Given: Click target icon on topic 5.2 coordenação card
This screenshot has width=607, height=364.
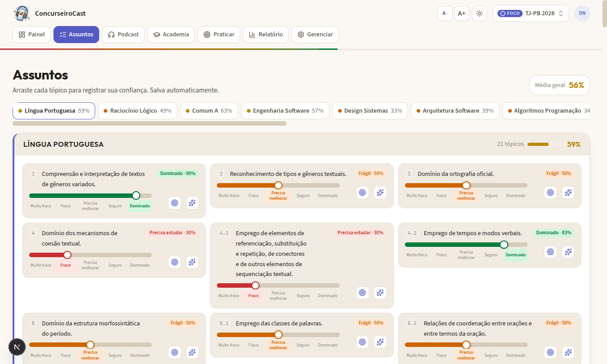Looking at the screenshot, I should point(550,352).
